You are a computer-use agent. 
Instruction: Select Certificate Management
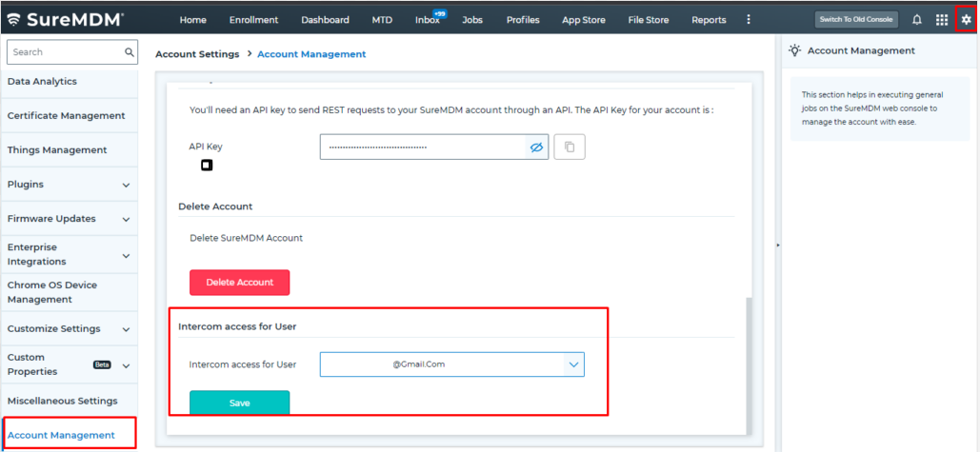click(x=67, y=116)
